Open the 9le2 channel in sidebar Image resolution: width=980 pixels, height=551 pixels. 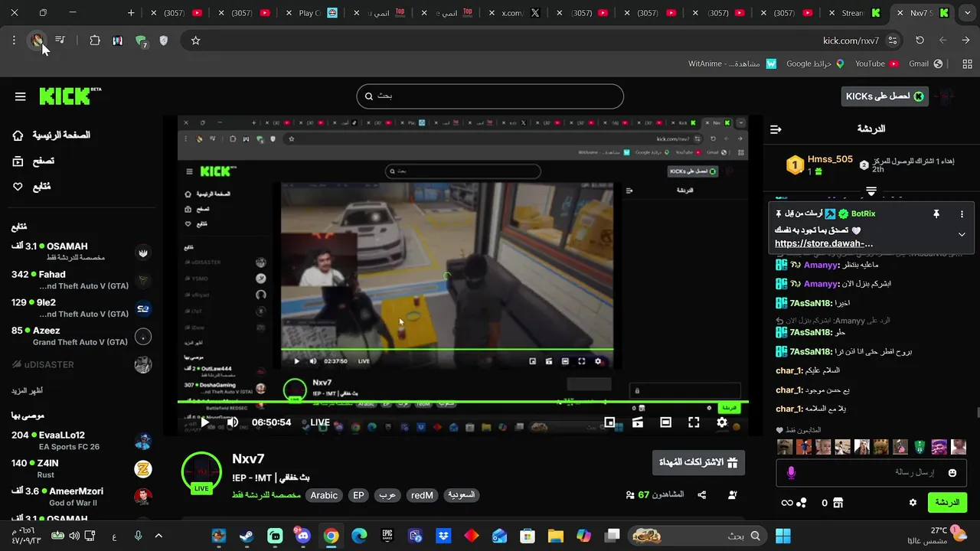tap(80, 308)
